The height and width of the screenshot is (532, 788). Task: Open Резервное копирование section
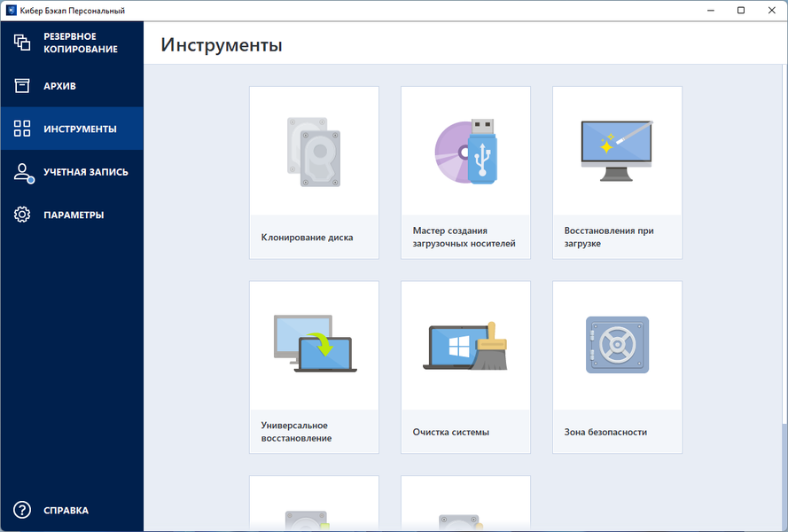click(72, 43)
